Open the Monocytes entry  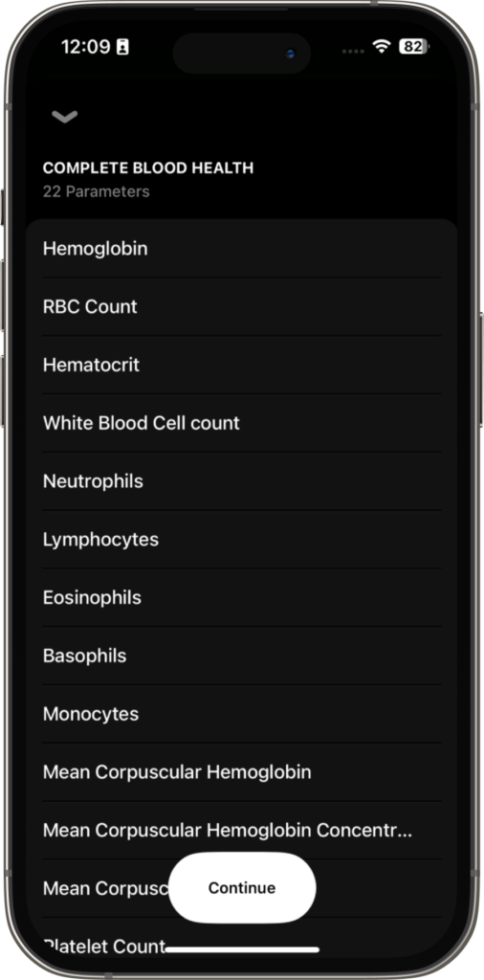pyautogui.click(x=242, y=714)
